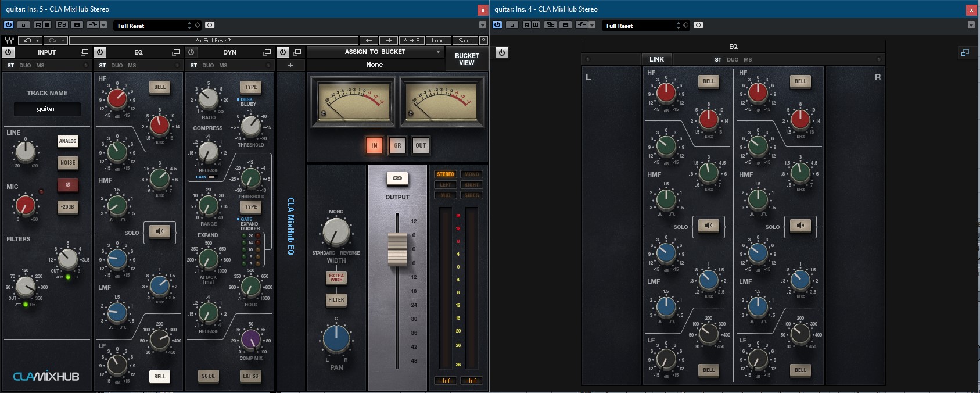Image resolution: width=980 pixels, height=393 pixels.
Task: Toggle the EQ section power button
Action: [100, 52]
